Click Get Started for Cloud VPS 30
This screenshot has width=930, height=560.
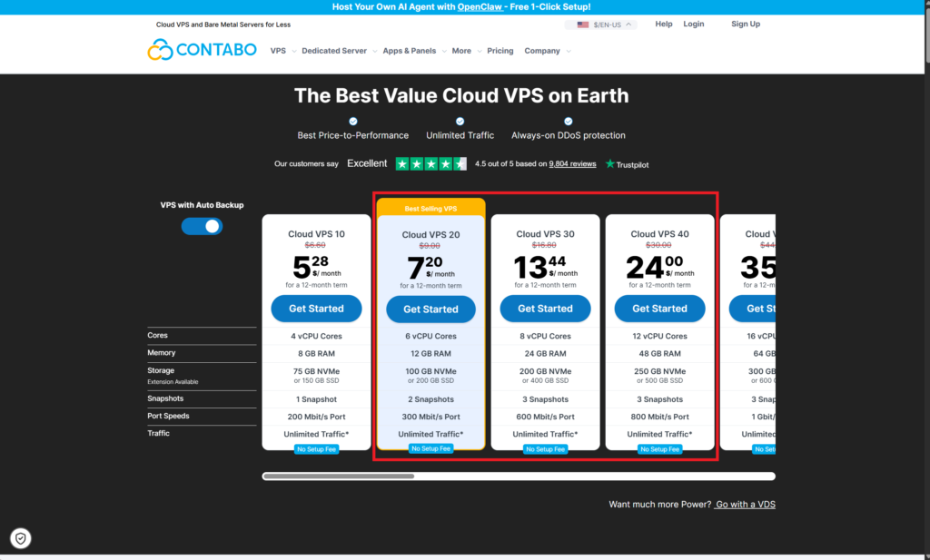coord(545,309)
